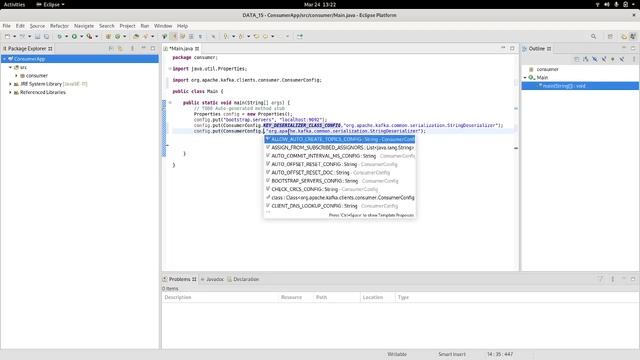Toggle Word Wrap in toolbar
Screen dimensions: 640x360
182,36
